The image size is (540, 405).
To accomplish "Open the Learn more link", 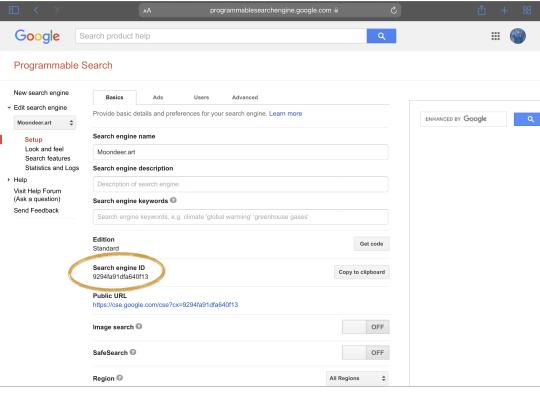I will (x=285, y=114).
